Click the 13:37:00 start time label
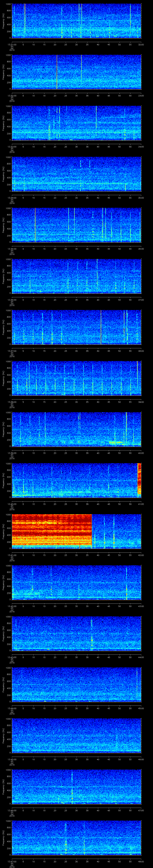This screenshot has width=153, height=868. pos(12,351)
